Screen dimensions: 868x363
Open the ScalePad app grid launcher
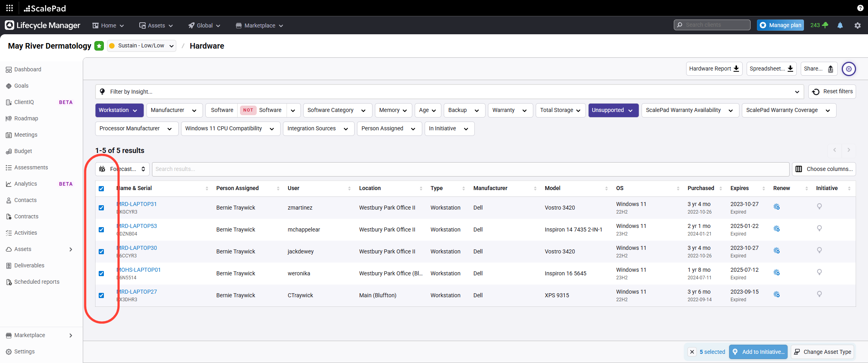coord(10,8)
